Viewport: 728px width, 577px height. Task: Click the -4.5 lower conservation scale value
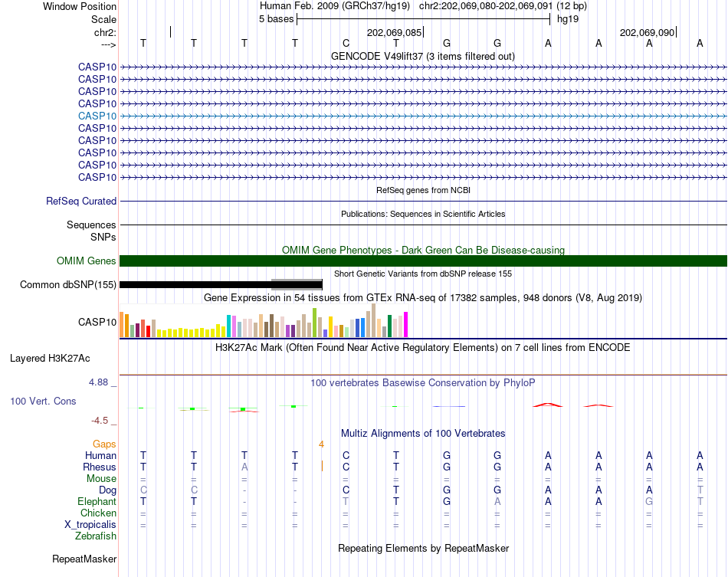100,421
